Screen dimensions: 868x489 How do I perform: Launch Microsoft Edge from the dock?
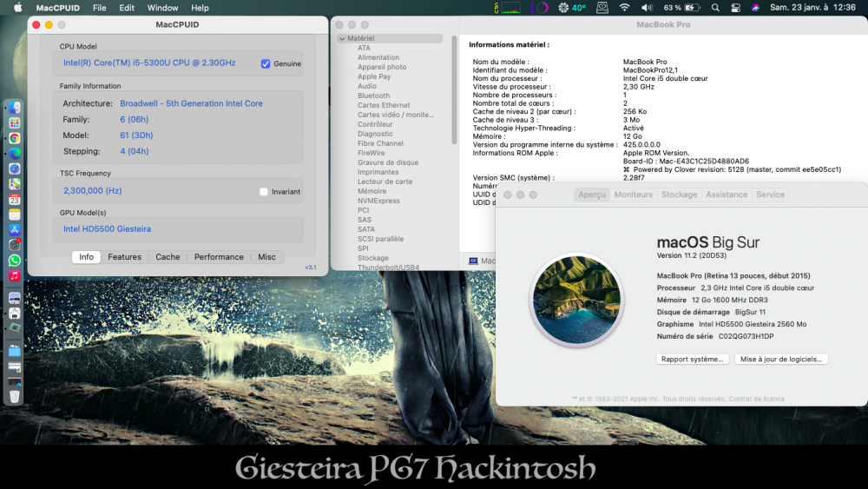(x=15, y=154)
